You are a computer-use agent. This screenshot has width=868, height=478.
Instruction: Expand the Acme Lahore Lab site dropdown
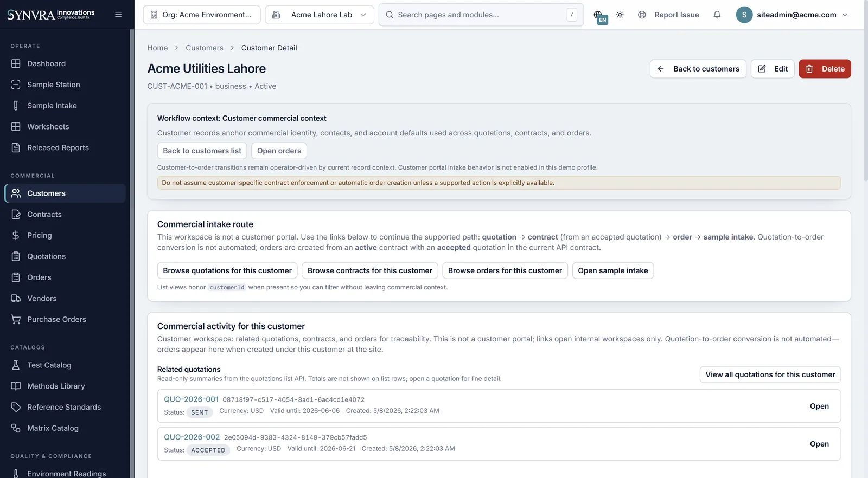tap(320, 15)
